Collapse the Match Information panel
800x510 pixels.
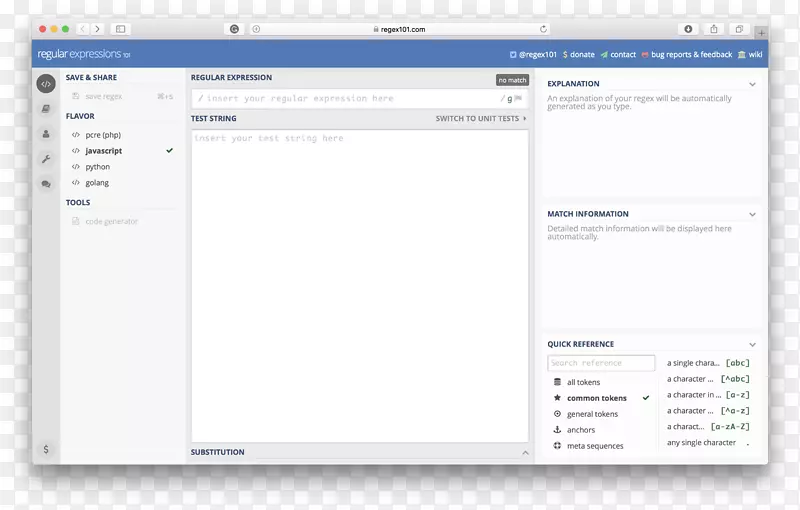pyautogui.click(x=753, y=214)
